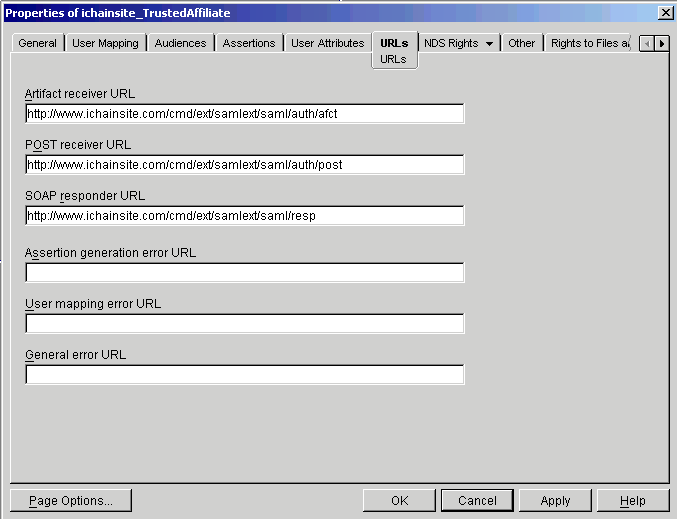Switch to the Other tab
Image resolution: width=677 pixels, height=519 pixels.
(522, 43)
